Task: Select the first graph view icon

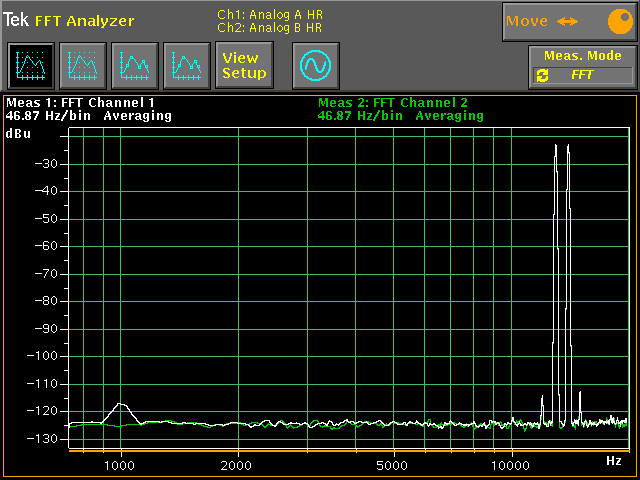Action: click(31, 66)
